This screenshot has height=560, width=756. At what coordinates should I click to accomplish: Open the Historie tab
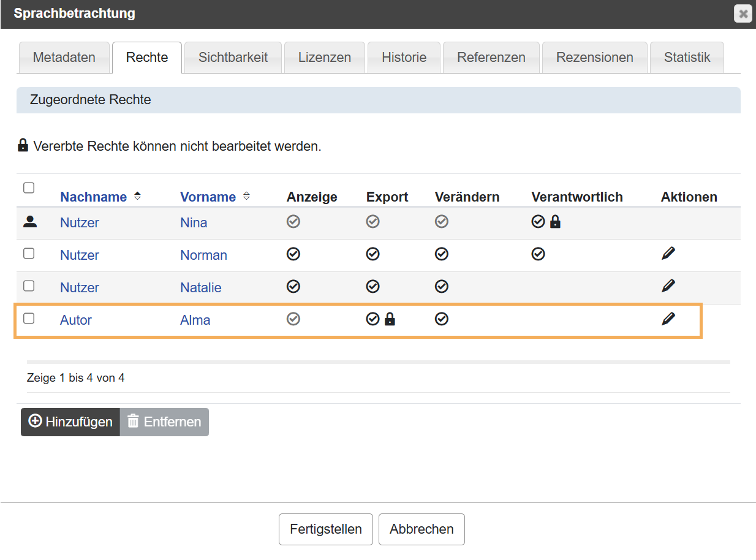[404, 58]
